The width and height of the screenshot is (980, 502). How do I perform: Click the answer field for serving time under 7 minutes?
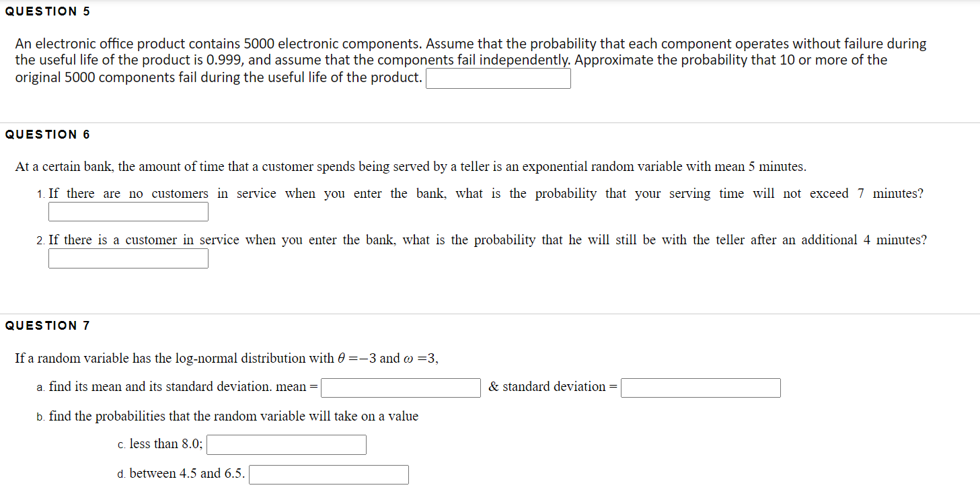(128, 211)
